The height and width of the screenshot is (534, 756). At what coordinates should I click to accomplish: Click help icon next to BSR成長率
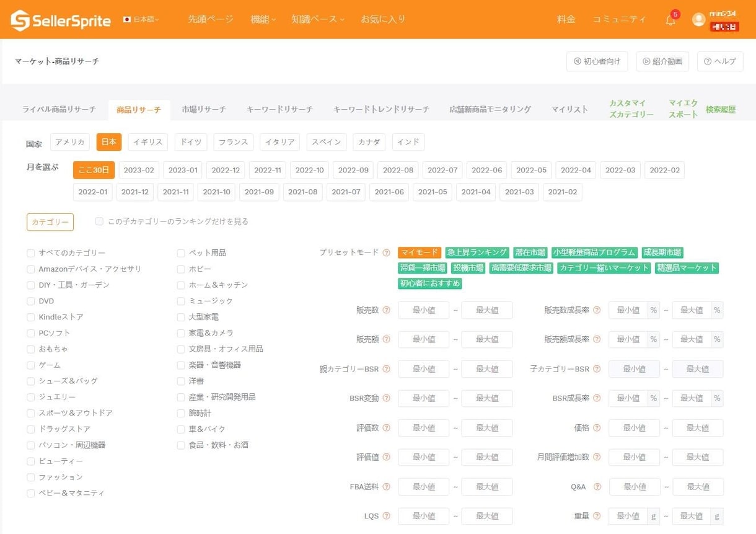597,398
